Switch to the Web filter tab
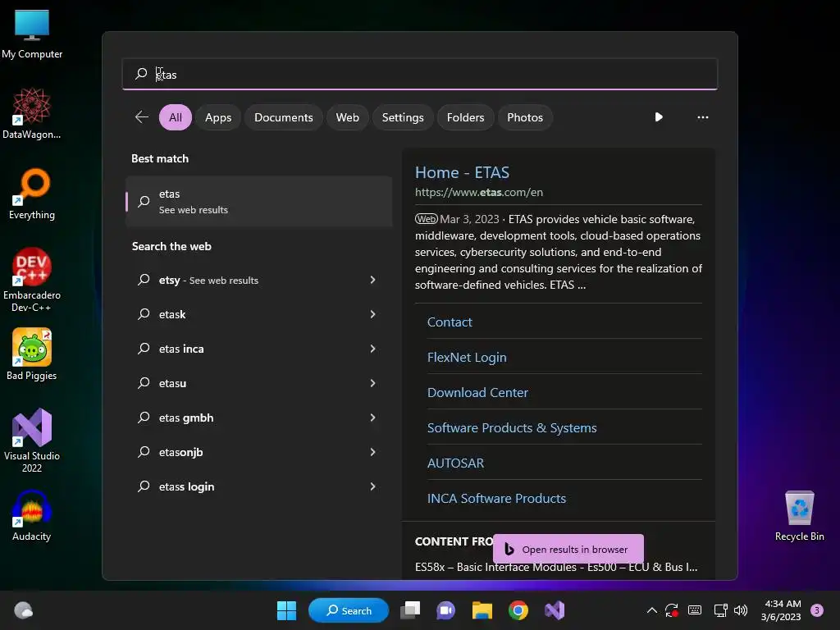The width and height of the screenshot is (840, 630). pos(347,117)
